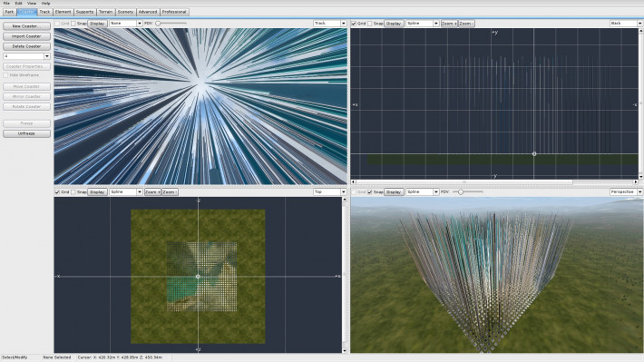Open the Edit menu
644x362 pixels.
point(19,4)
